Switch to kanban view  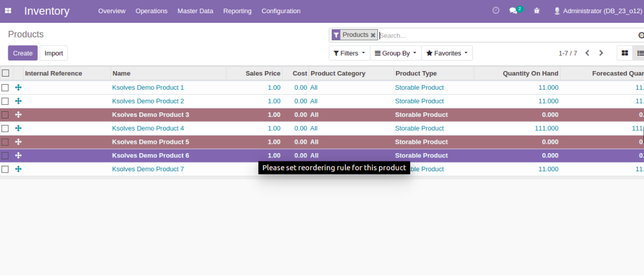pyautogui.click(x=625, y=53)
